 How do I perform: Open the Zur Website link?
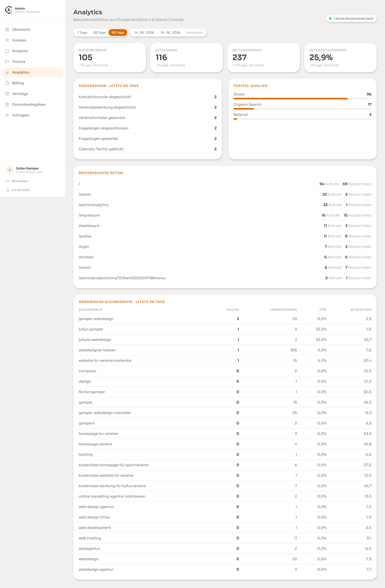(x=32, y=190)
